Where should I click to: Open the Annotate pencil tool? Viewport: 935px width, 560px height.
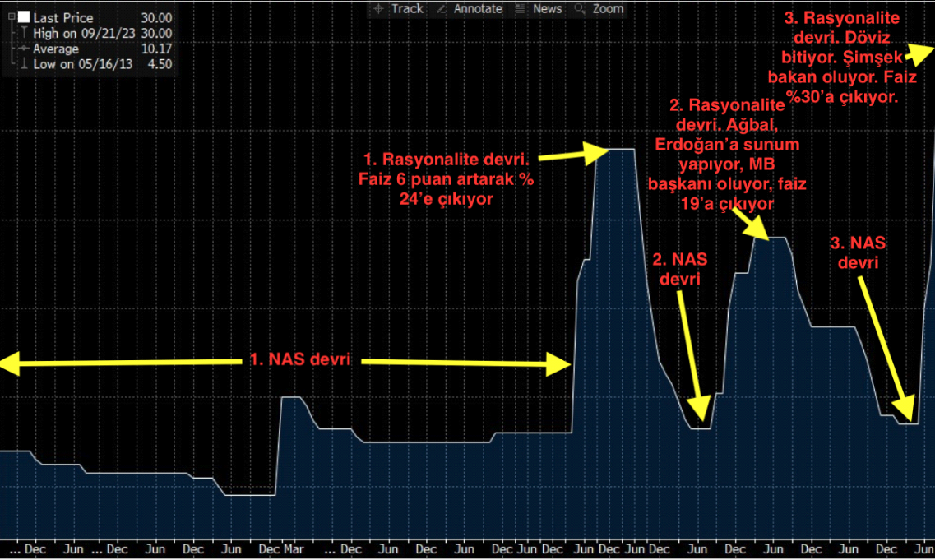(470, 8)
